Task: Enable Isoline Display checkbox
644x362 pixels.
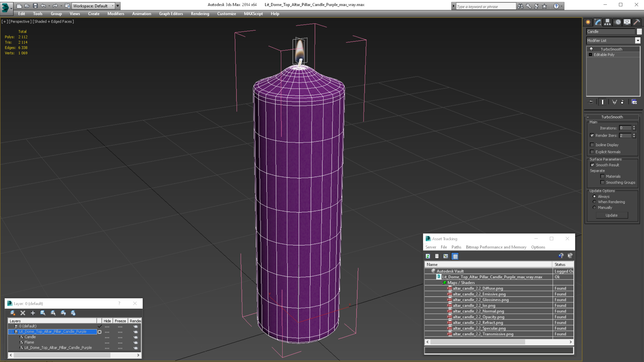Action: coord(592,145)
